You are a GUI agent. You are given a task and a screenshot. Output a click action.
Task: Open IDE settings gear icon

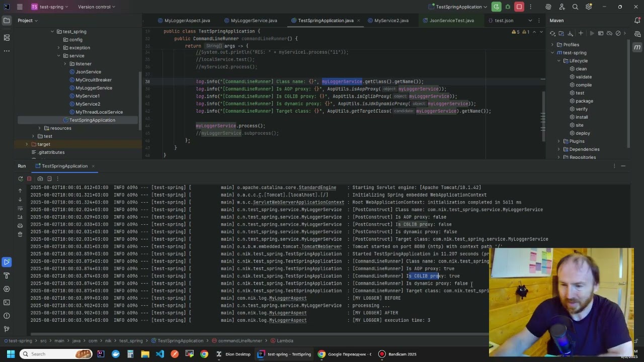coord(589,7)
